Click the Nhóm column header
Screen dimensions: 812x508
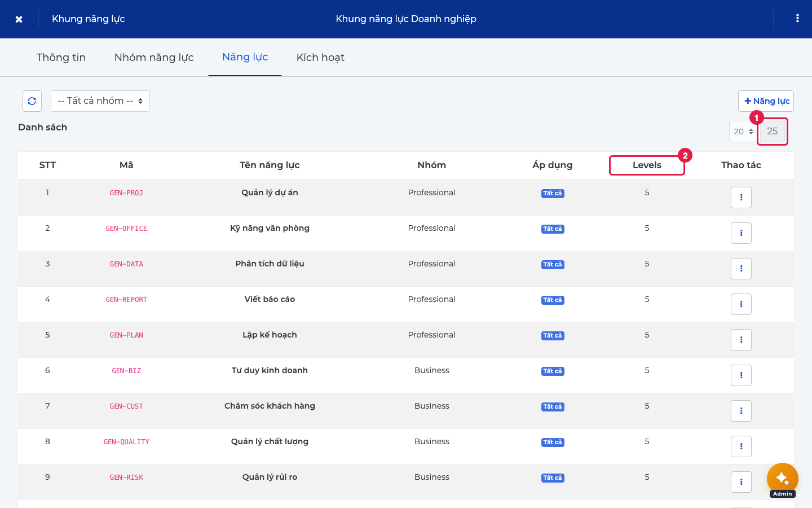(432, 165)
